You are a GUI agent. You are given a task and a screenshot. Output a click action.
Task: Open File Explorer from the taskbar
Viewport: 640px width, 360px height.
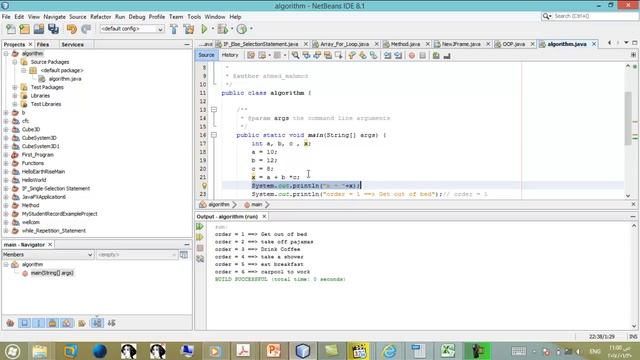pos(40,351)
